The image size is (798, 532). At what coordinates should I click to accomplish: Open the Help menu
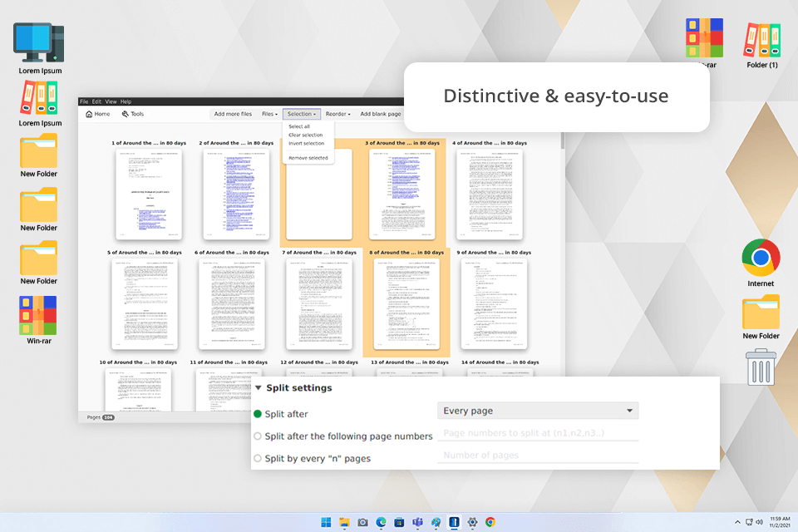[x=126, y=101]
